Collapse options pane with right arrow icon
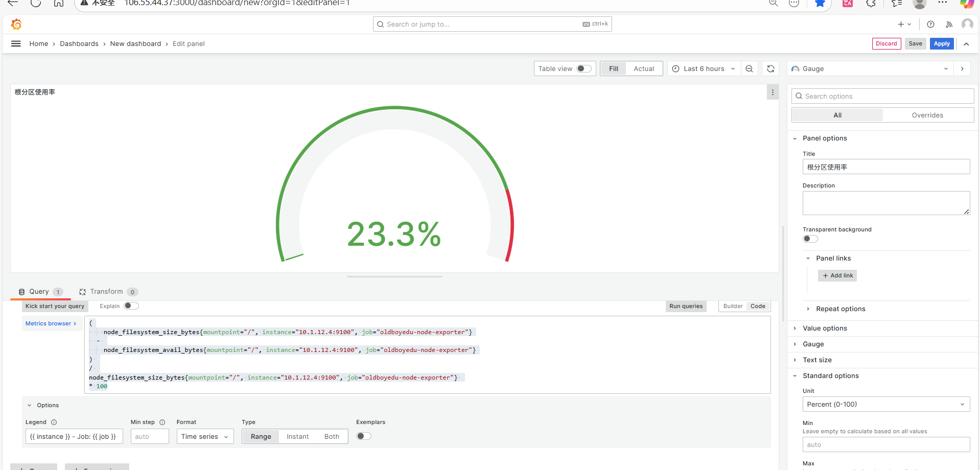Image resolution: width=980 pixels, height=470 pixels. coord(962,69)
